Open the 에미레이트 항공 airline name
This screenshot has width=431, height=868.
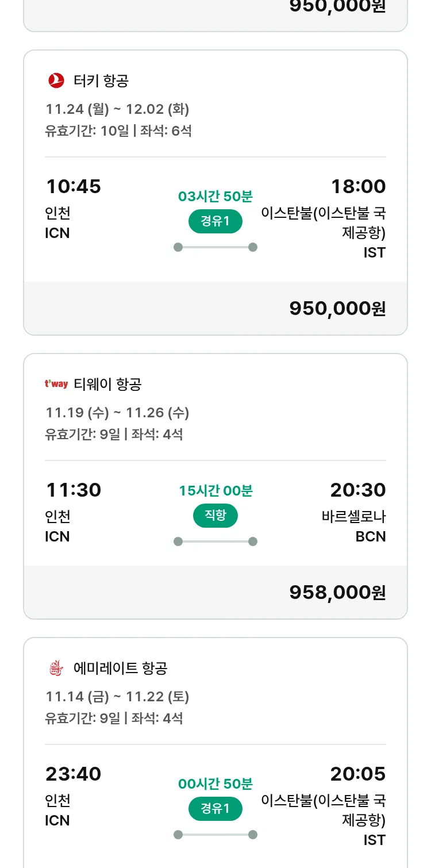click(121, 668)
